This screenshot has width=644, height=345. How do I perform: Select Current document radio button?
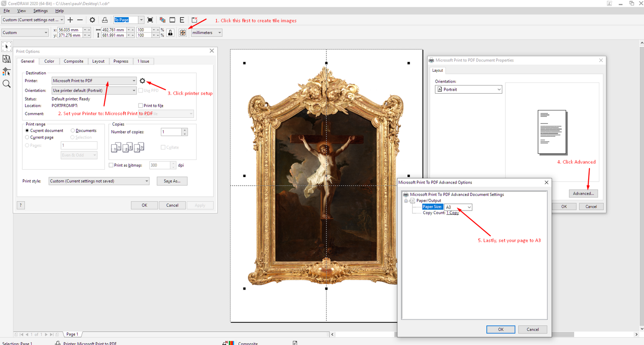click(27, 131)
